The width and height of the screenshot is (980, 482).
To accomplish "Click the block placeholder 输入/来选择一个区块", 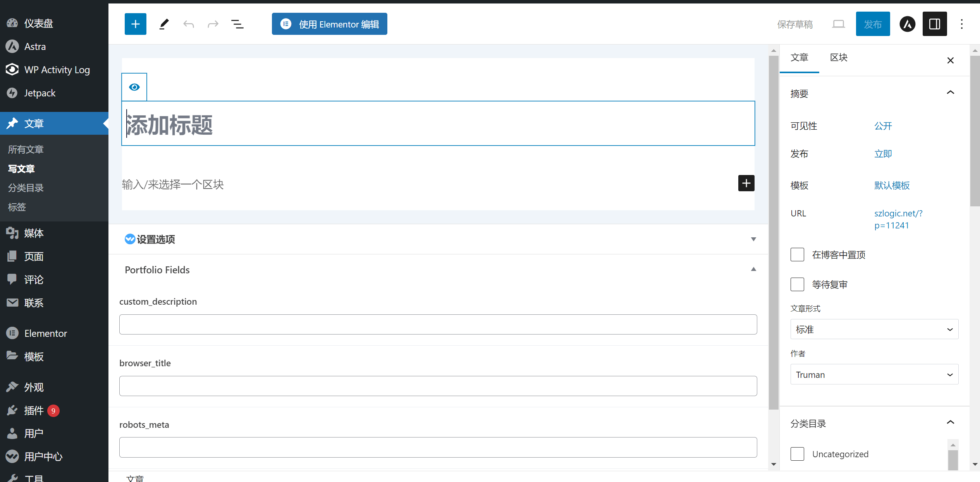I will 173,184.
